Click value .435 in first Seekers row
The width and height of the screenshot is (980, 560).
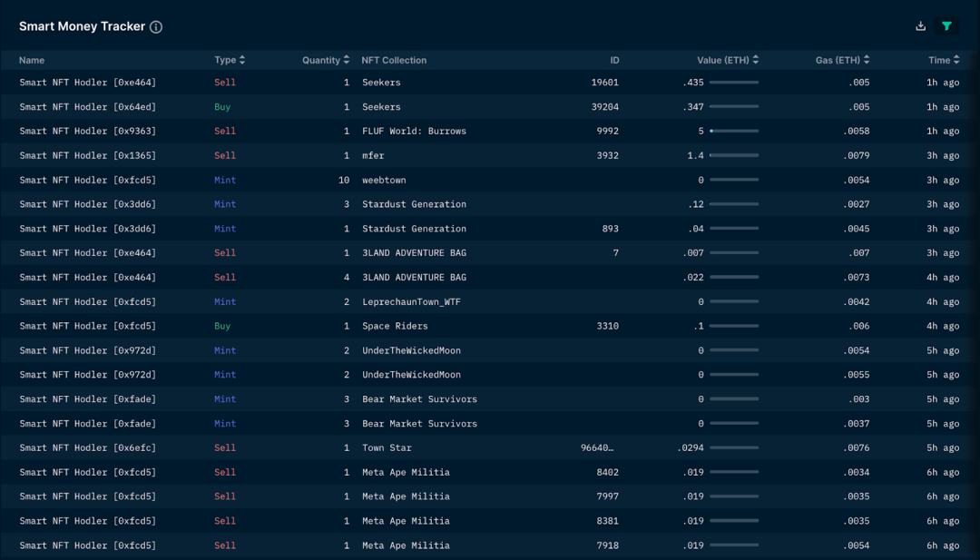pyautogui.click(x=693, y=83)
